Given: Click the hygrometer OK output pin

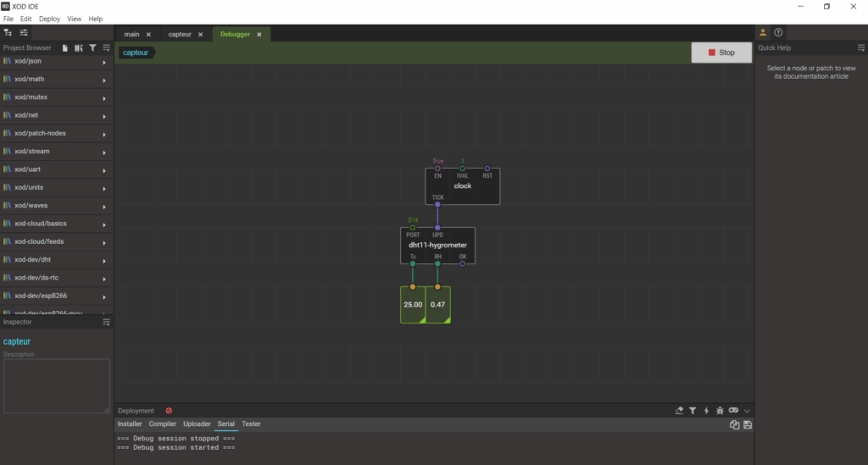Looking at the screenshot, I should pyautogui.click(x=463, y=263).
